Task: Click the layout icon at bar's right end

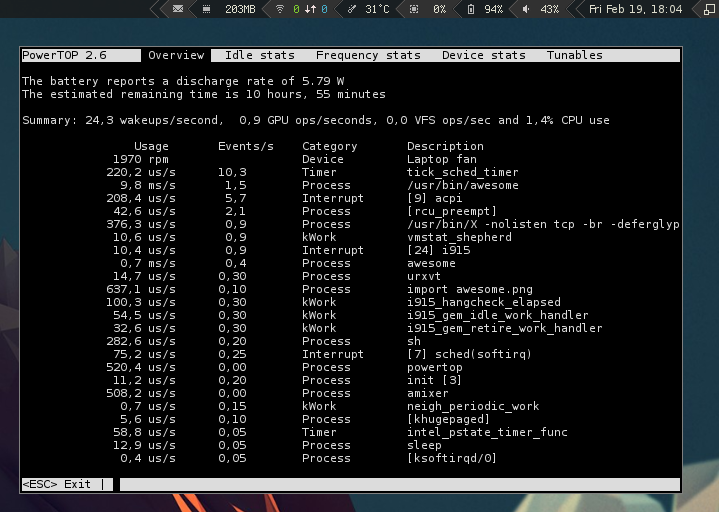Action: click(709, 9)
